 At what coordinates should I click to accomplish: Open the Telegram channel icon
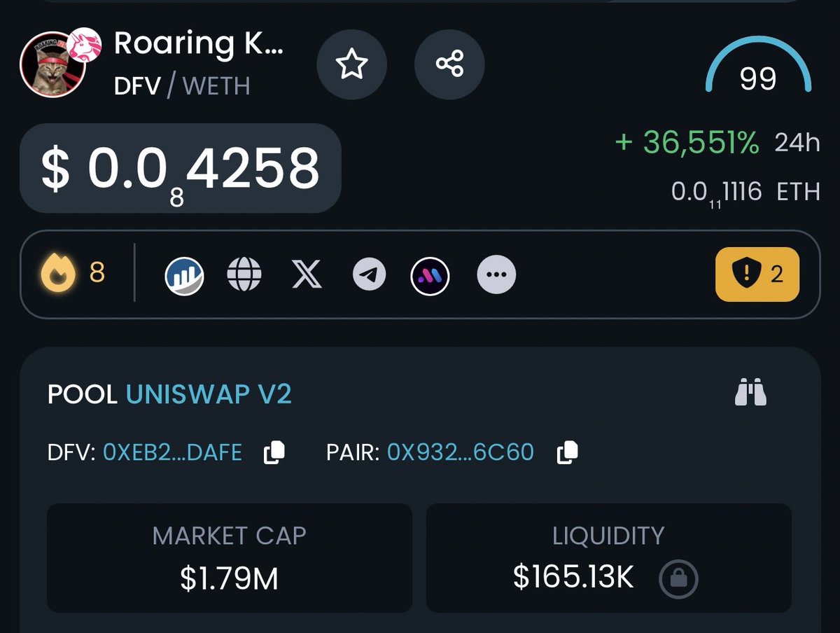(369, 274)
